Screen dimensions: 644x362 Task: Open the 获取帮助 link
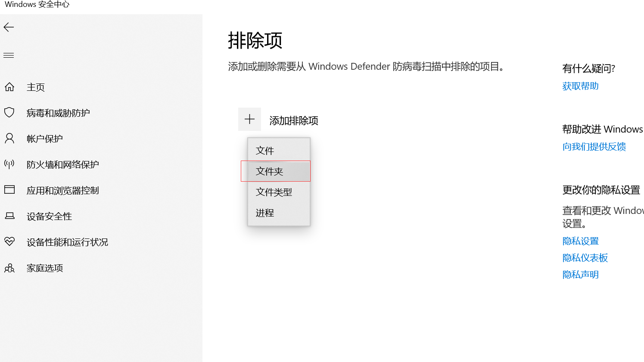pyautogui.click(x=580, y=86)
